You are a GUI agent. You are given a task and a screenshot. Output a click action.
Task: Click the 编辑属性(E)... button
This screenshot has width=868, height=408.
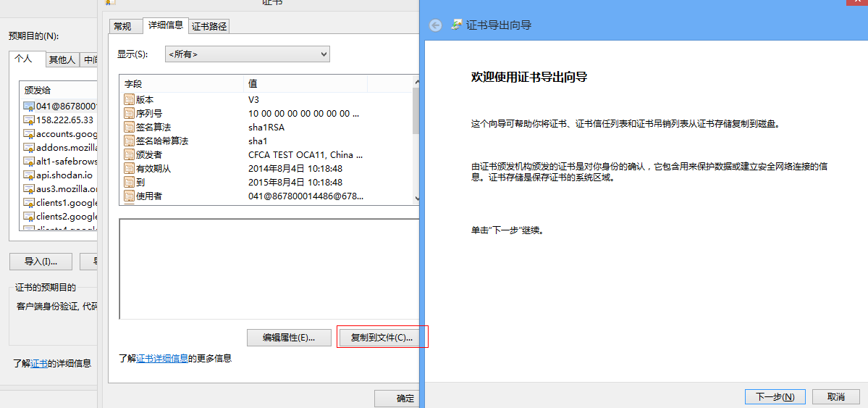pos(289,338)
